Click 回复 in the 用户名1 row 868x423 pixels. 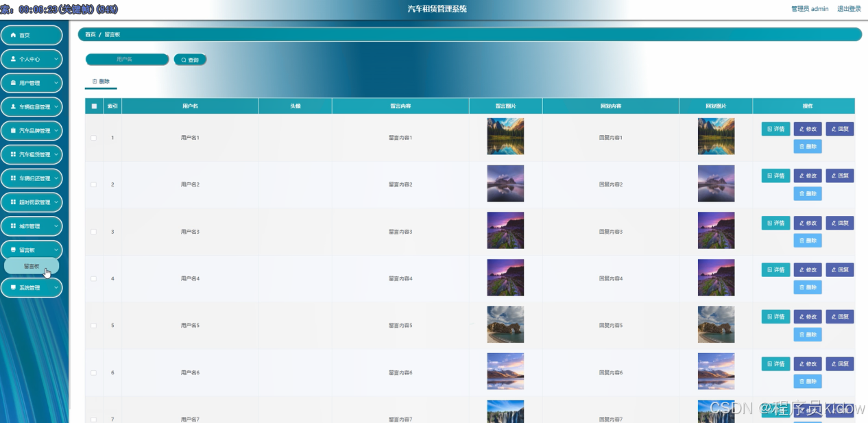coord(840,129)
